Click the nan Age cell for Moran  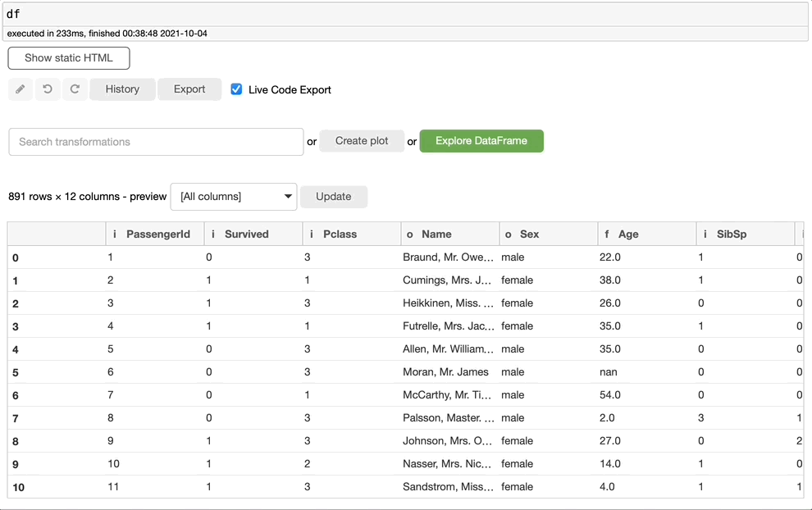pyautogui.click(x=608, y=372)
